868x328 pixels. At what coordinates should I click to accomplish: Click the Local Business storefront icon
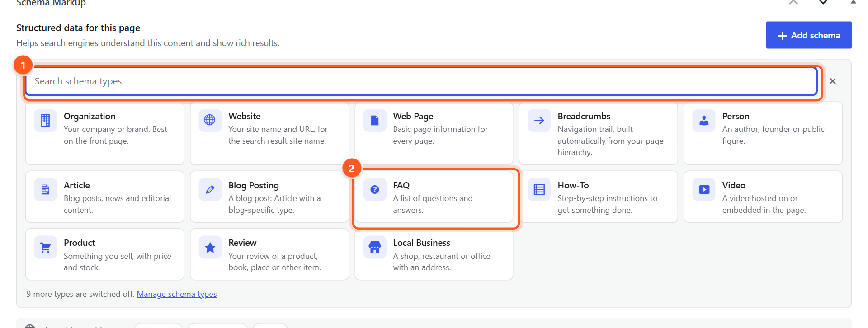tap(375, 247)
